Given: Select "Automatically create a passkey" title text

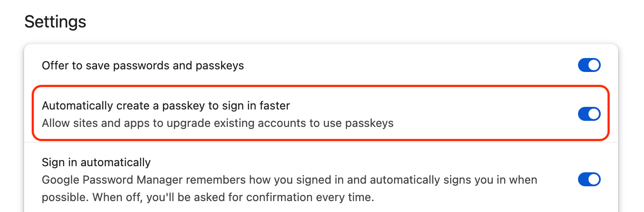Looking at the screenshot, I should pos(166,106).
